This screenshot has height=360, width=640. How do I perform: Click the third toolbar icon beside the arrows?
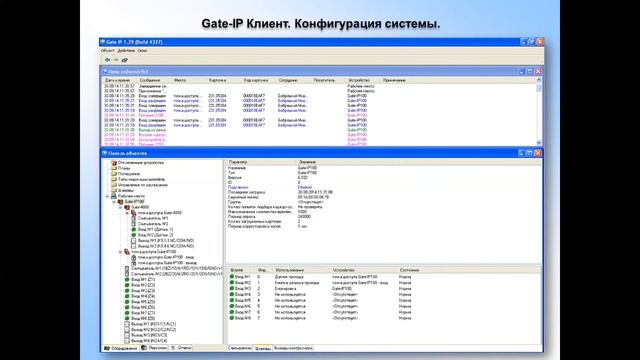click(x=125, y=60)
